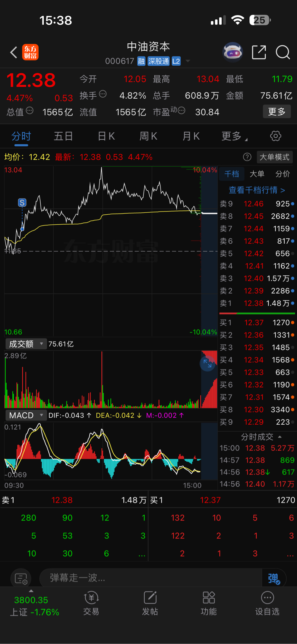Open 更多 chart periods dropdown

click(x=234, y=136)
